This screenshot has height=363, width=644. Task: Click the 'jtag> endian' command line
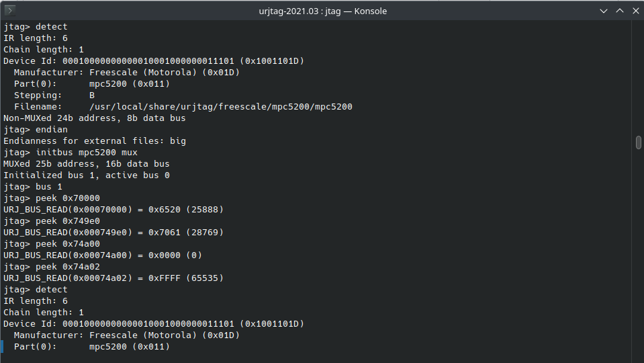[36, 130]
